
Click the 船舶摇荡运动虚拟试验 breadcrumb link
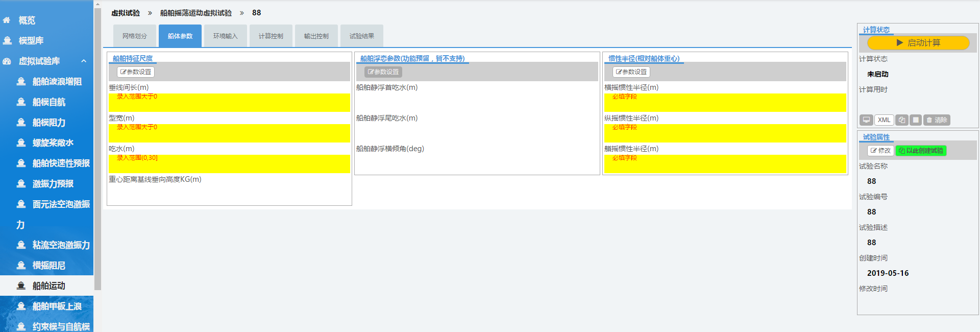click(195, 13)
